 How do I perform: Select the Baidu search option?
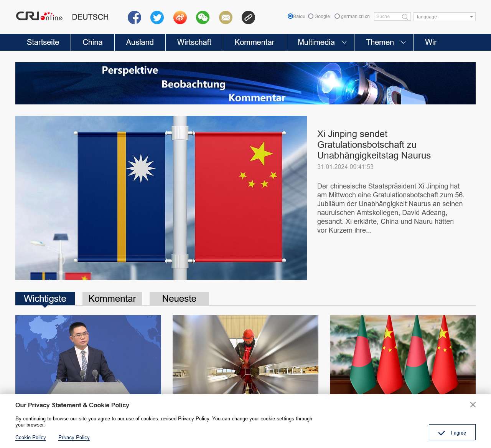290,16
